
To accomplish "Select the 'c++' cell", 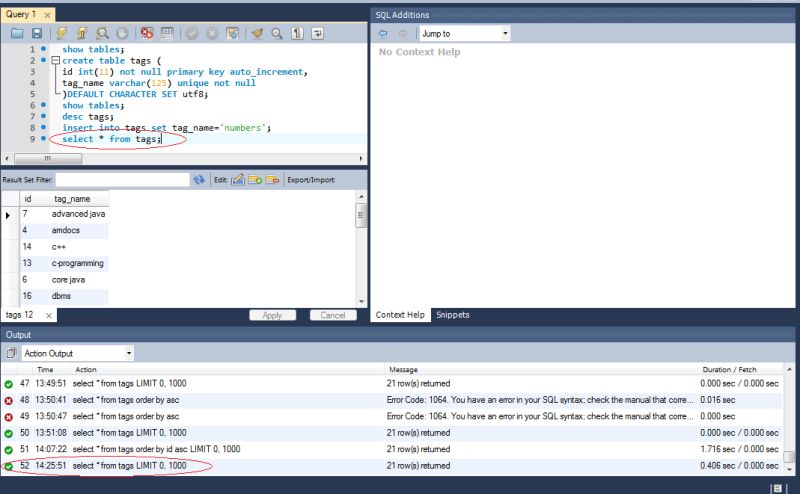I will [x=79, y=246].
